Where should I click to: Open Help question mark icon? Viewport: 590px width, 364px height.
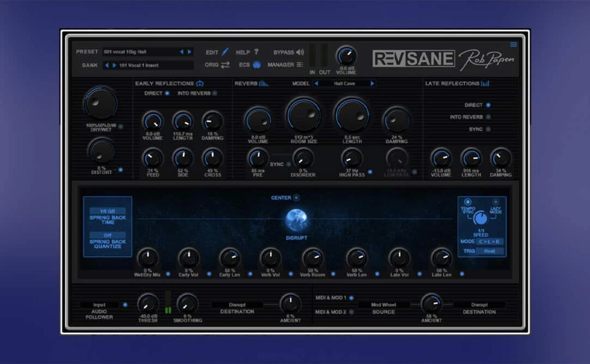[256, 52]
